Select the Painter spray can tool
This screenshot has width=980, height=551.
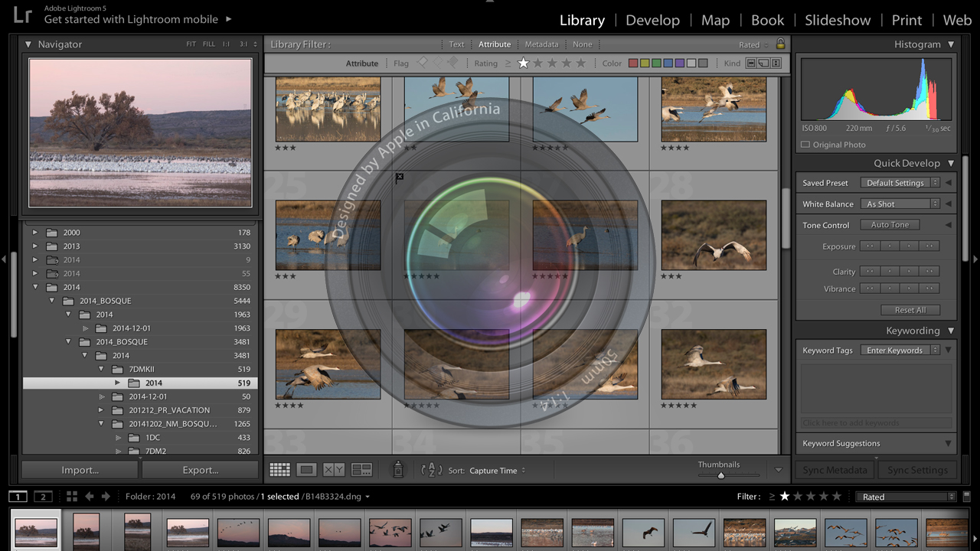coord(397,470)
